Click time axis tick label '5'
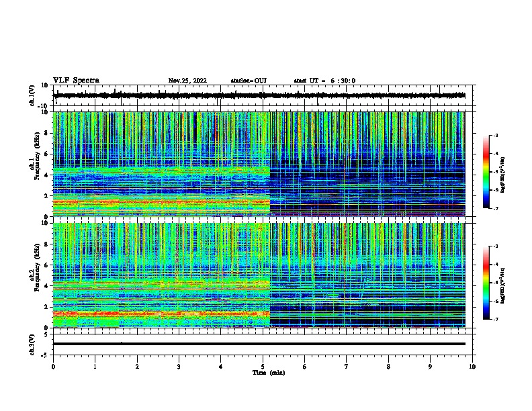The width and height of the screenshot is (532, 411). click(x=263, y=367)
